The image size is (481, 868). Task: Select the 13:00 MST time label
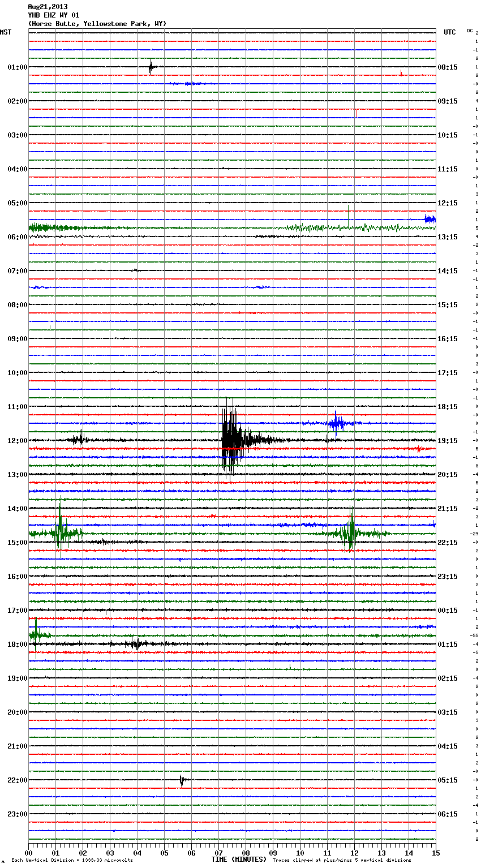(18, 475)
